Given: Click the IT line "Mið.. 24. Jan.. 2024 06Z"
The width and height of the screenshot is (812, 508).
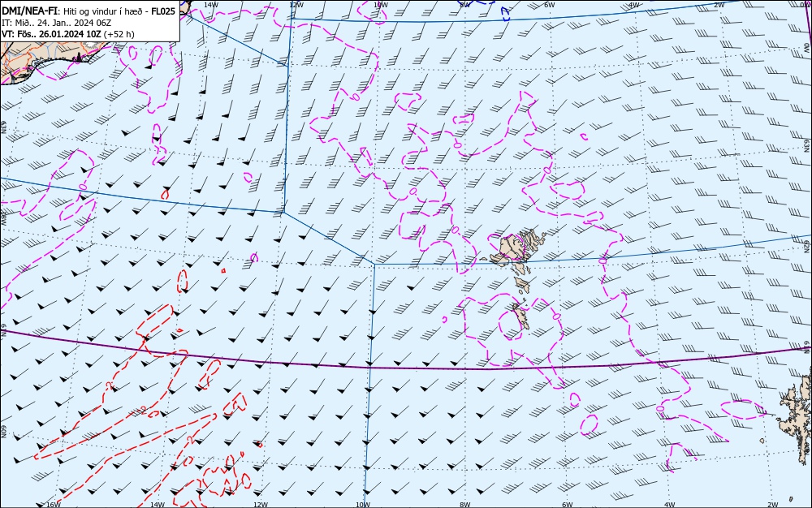Looking at the screenshot, I should pos(63,23).
